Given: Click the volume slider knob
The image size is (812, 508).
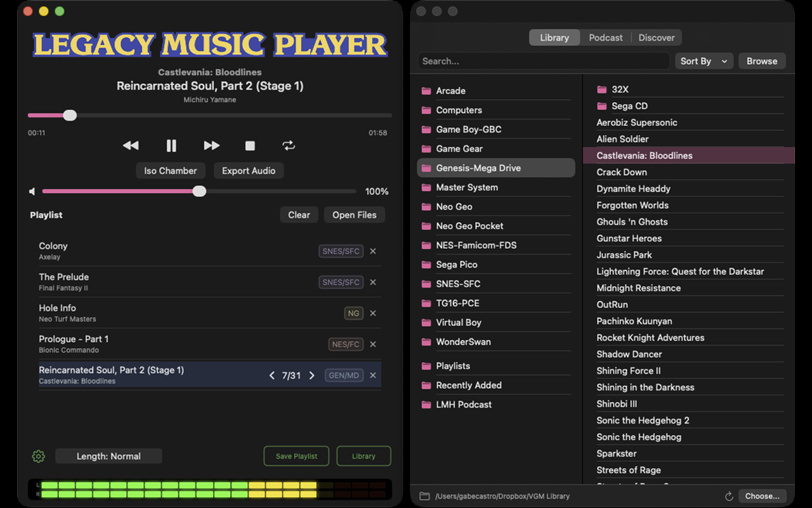Looking at the screenshot, I should pyautogui.click(x=199, y=191).
